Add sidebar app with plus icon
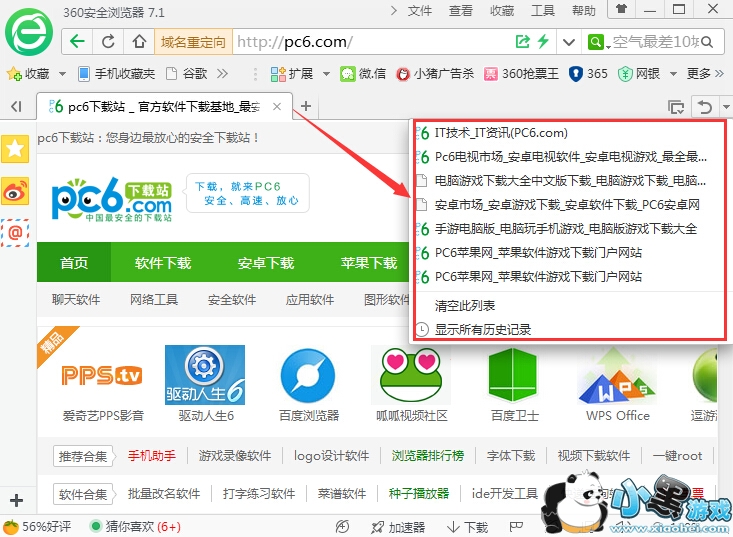 click(16, 501)
